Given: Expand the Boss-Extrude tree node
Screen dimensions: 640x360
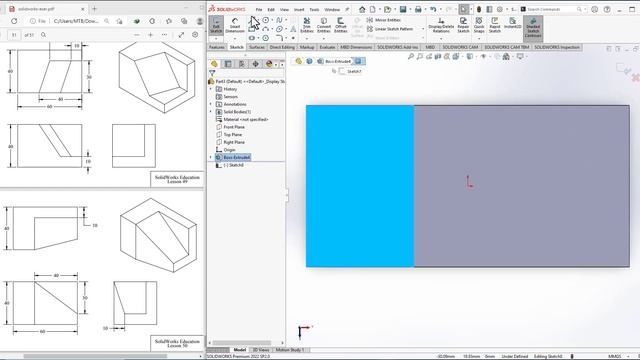Looking at the screenshot, I should pyautogui.click(x=211, y=157).
